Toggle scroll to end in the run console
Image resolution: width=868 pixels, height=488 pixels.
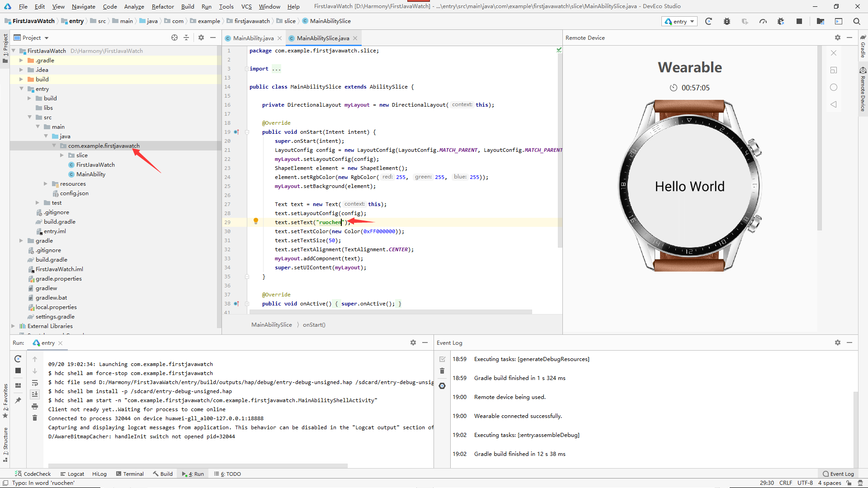[x=35, y=394]
